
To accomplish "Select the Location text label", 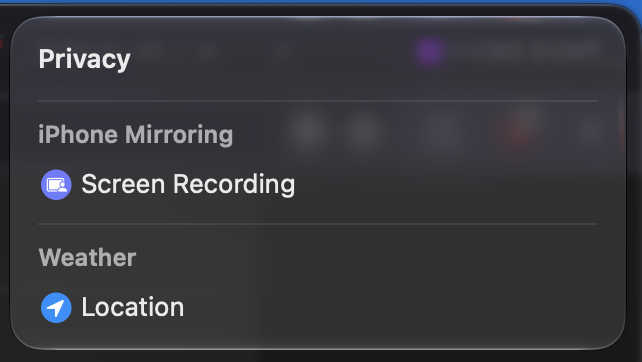I will click(133, 307).
